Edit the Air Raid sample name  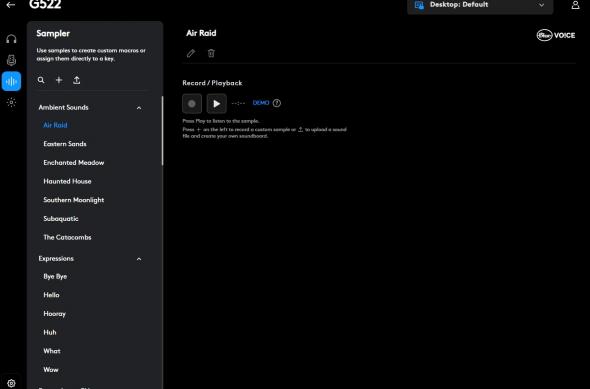click(191, 53)
